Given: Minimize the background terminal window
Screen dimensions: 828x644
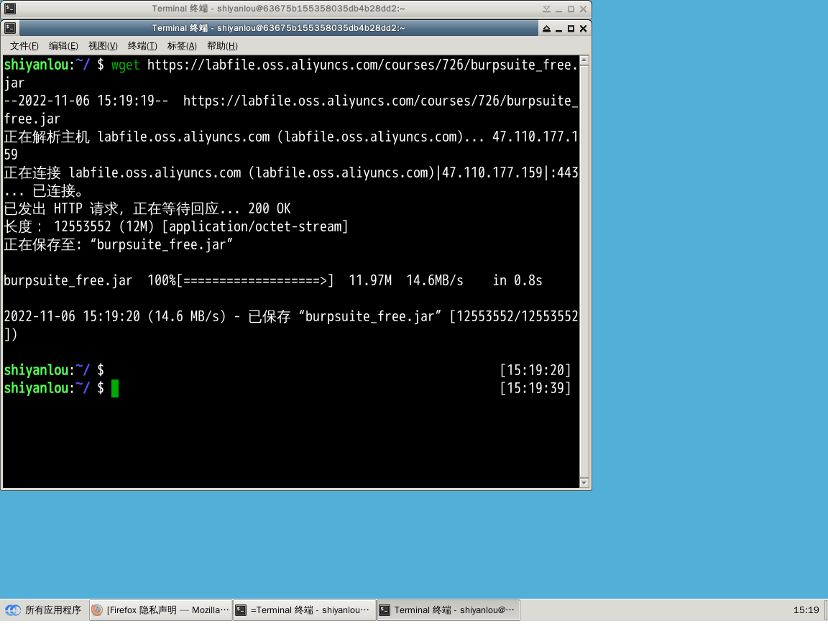Looking at the screenshot, I should 558,9.
